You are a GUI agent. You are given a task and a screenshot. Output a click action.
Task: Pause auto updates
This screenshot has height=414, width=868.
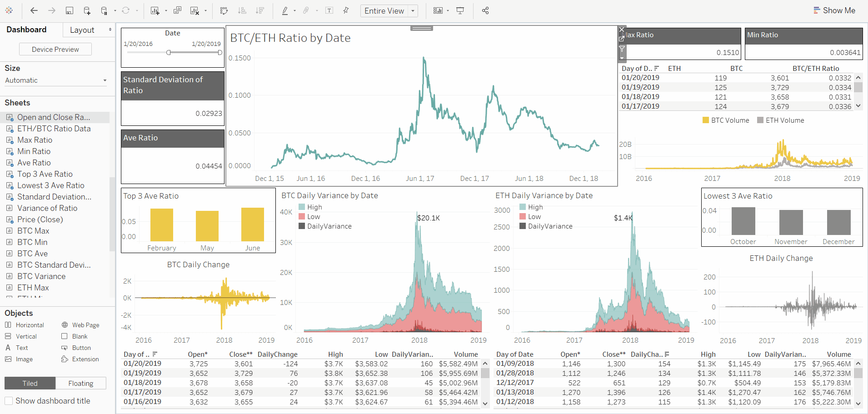tap(104, 10)
